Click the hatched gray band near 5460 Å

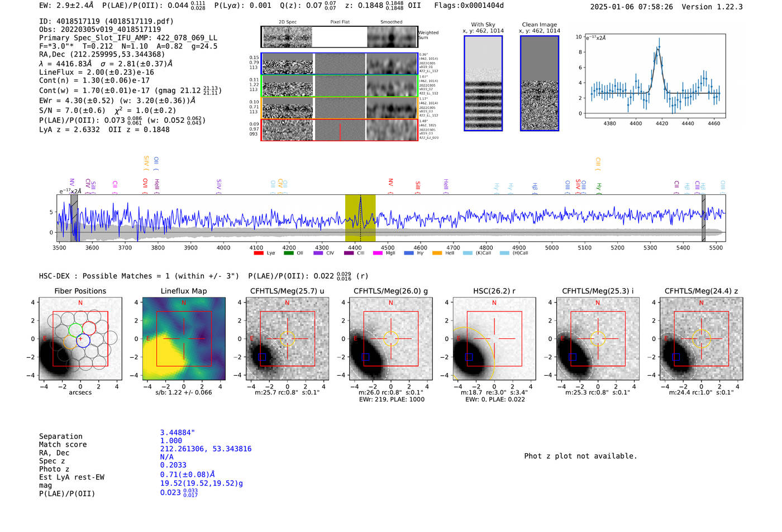[704, 218]
